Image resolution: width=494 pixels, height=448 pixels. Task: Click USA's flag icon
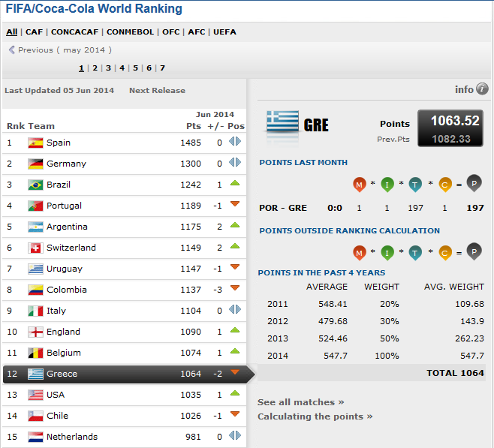pyautogui.click(x=35, y=395)
